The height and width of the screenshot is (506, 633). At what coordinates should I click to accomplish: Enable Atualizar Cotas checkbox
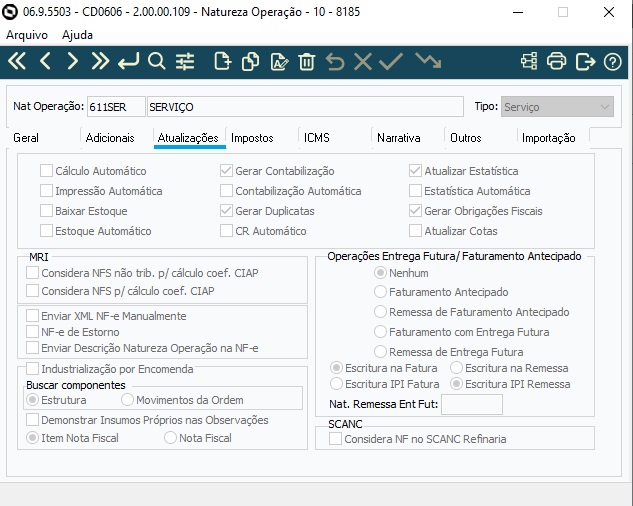pyautogui.click(x=415, y=231)
